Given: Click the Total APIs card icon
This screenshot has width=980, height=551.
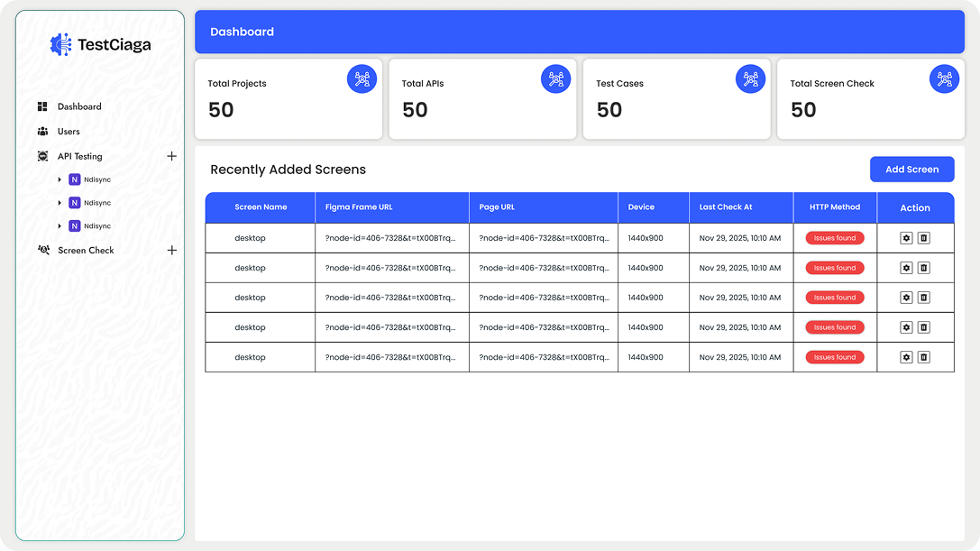Looking at the screenshot, I should (x=555, y=79).
